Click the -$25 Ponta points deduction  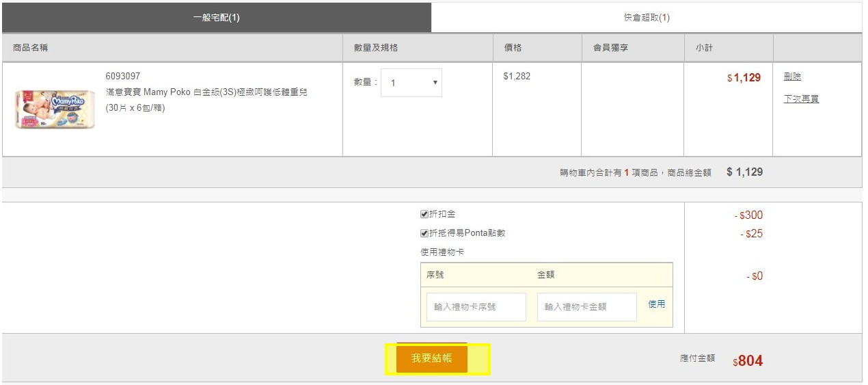click(751, 234)
